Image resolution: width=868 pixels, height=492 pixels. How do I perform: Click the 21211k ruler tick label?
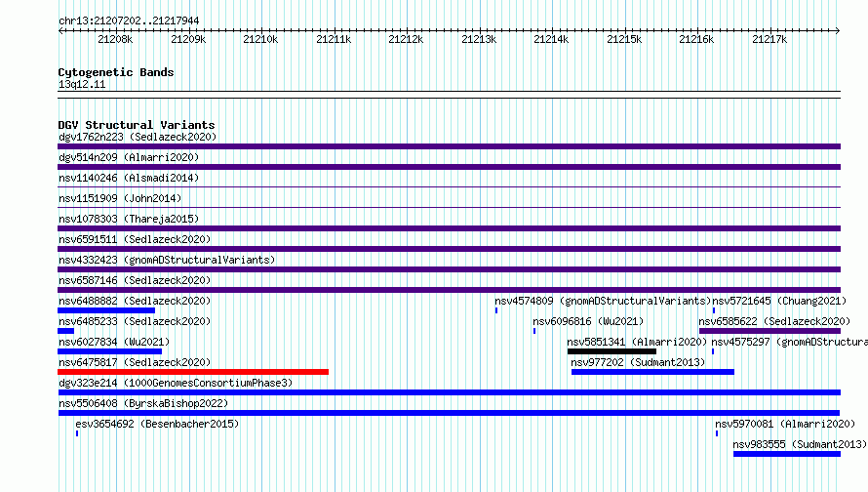(334, 39)
